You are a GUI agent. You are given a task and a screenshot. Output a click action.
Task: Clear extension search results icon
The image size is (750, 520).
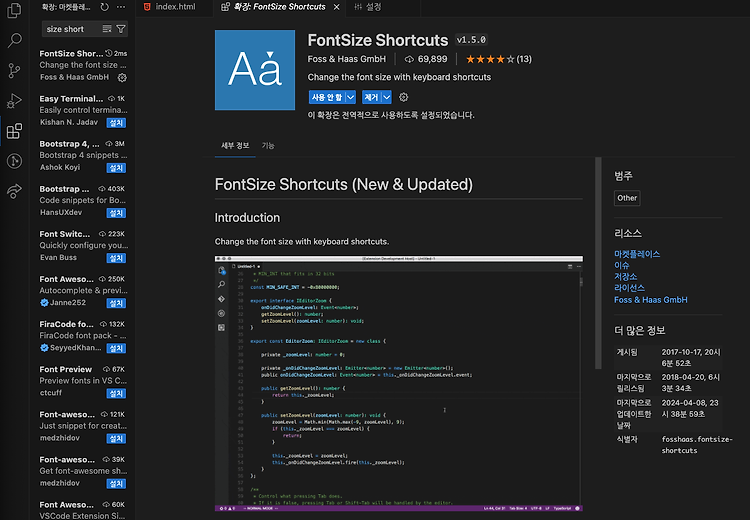coord(107,29)
